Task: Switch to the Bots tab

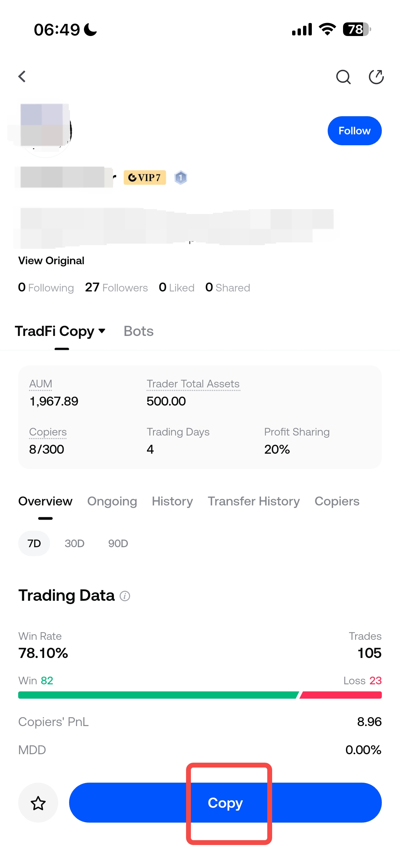Action: [x=138, y=331]
